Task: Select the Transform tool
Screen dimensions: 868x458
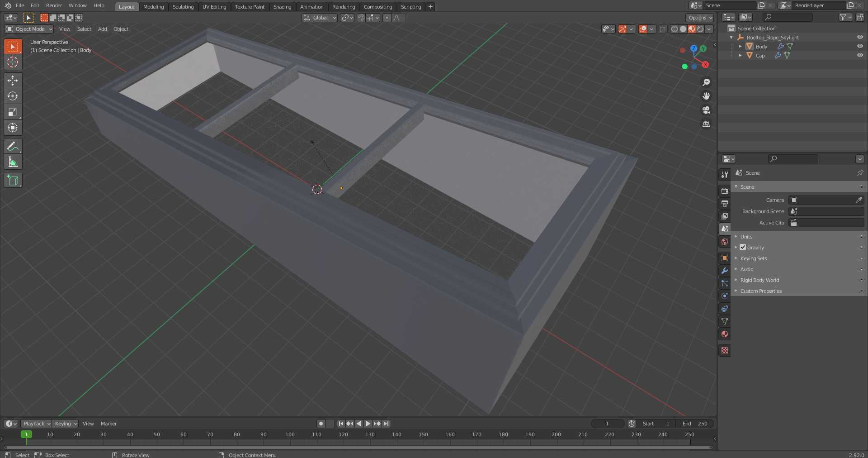Action: 13,128
